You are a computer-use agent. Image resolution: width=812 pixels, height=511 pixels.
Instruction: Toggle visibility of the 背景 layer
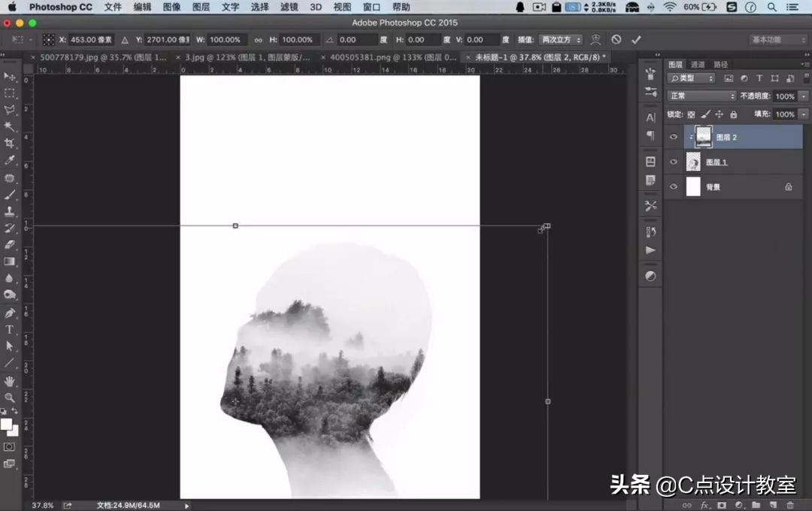(674, 186)
